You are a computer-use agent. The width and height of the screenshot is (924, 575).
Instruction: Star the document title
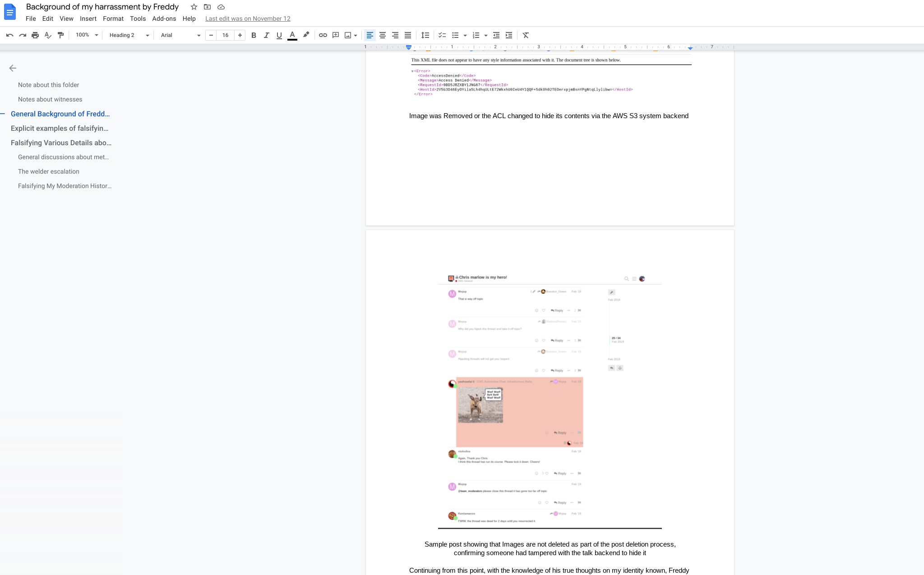coord(194,7)
